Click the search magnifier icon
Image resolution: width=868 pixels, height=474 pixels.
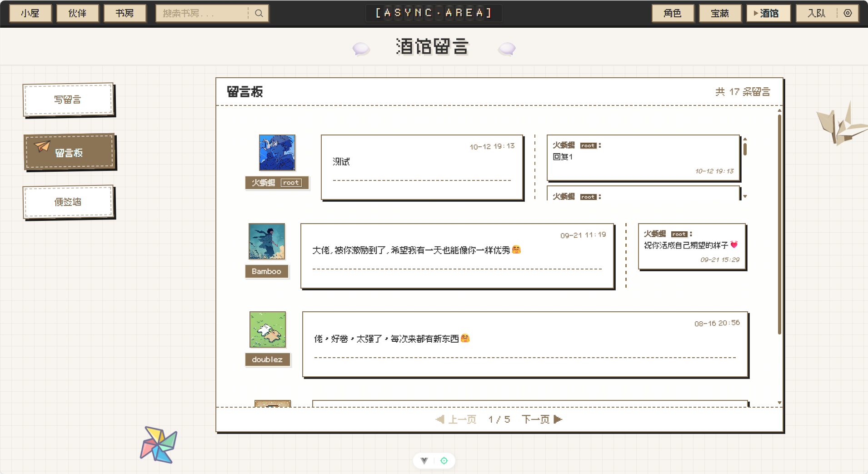(259, 13)
